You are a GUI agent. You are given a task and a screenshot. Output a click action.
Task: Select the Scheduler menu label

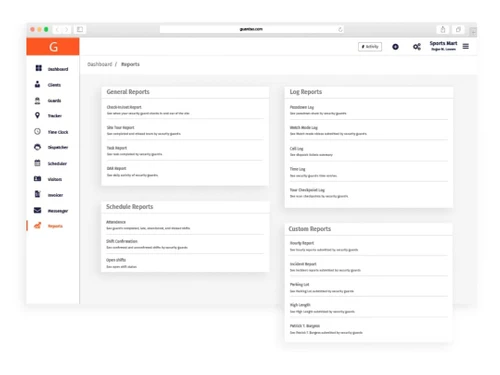57,163
